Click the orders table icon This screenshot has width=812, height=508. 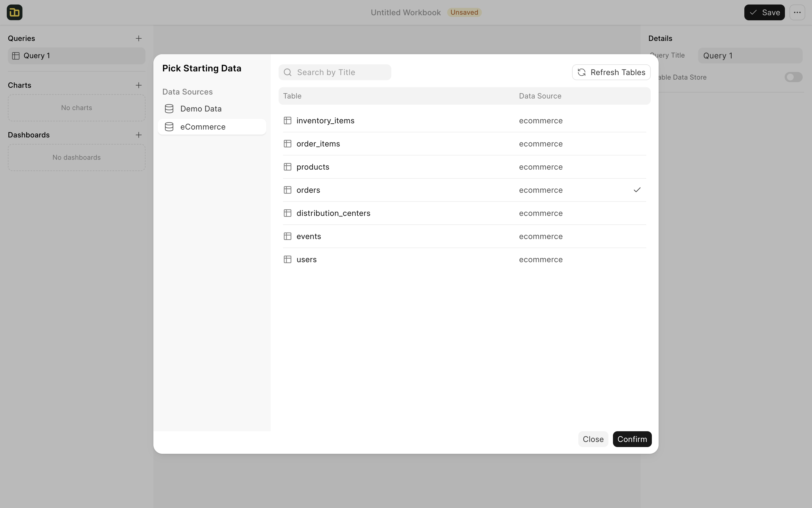tap(288, 190)
